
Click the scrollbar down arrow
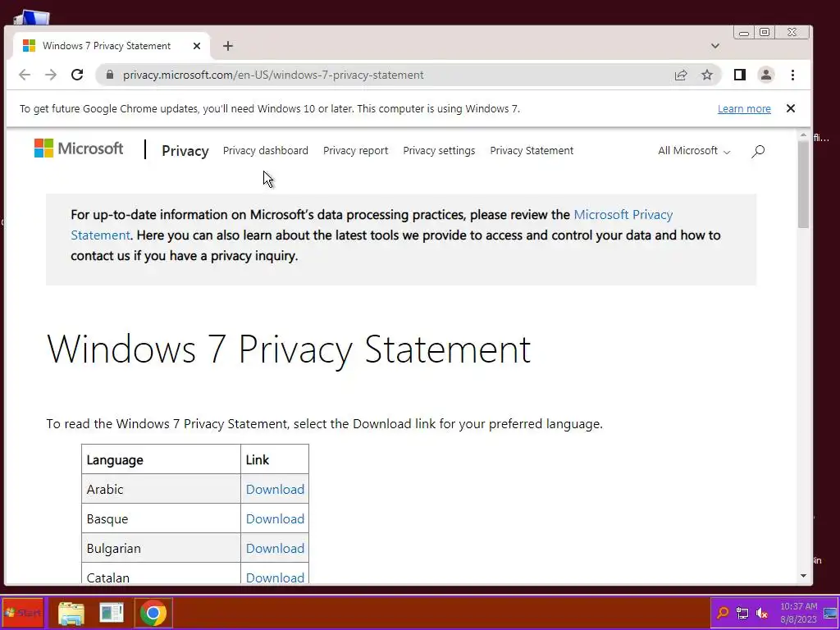(803, 576)
